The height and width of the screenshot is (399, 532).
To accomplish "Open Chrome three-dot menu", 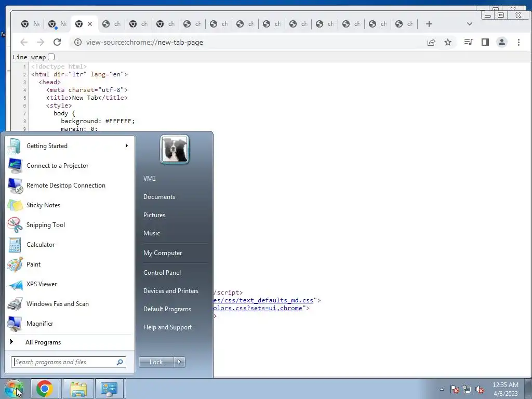I will click(518, 42).
